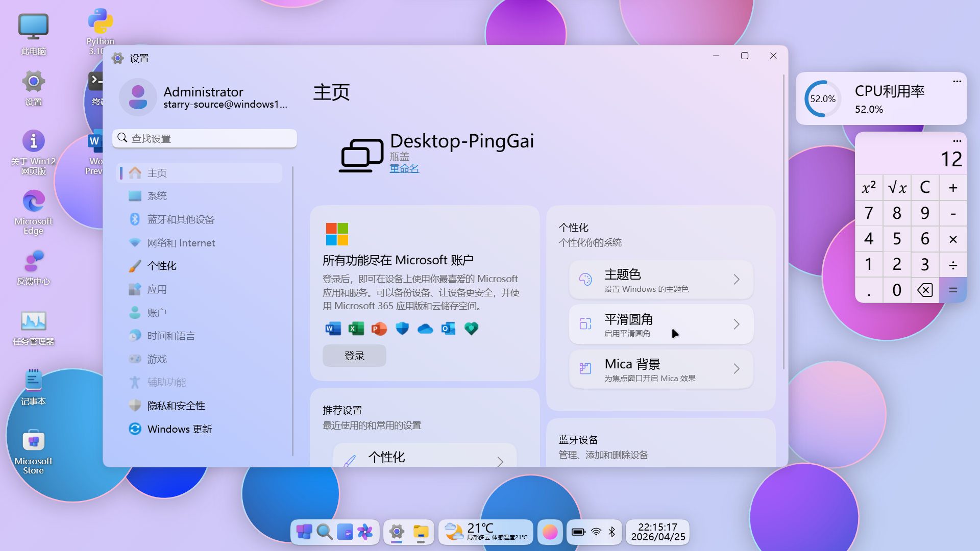The image size is (980, 551).
Task: Click calculator divide button
Action: (x=953, y=264)
